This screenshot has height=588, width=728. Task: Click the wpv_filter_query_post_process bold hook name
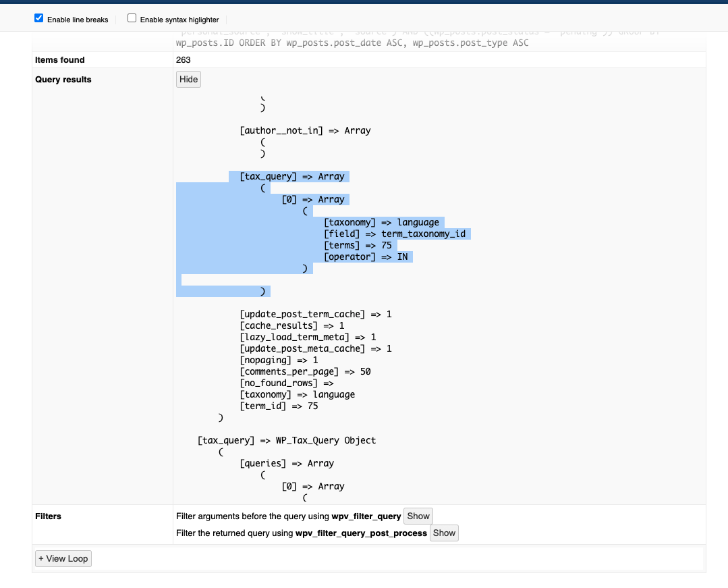point(361,533)
